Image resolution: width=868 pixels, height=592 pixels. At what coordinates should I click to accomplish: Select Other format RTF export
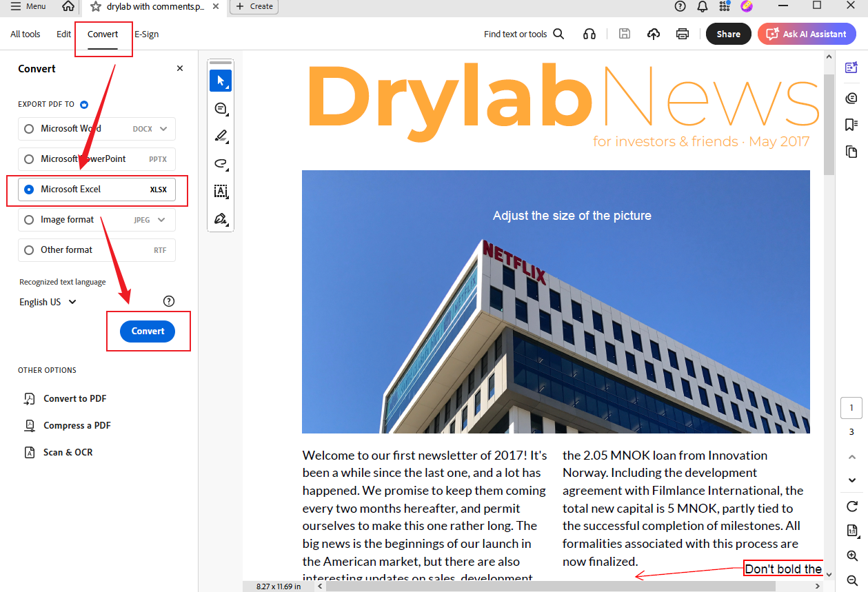click(28, 249)
